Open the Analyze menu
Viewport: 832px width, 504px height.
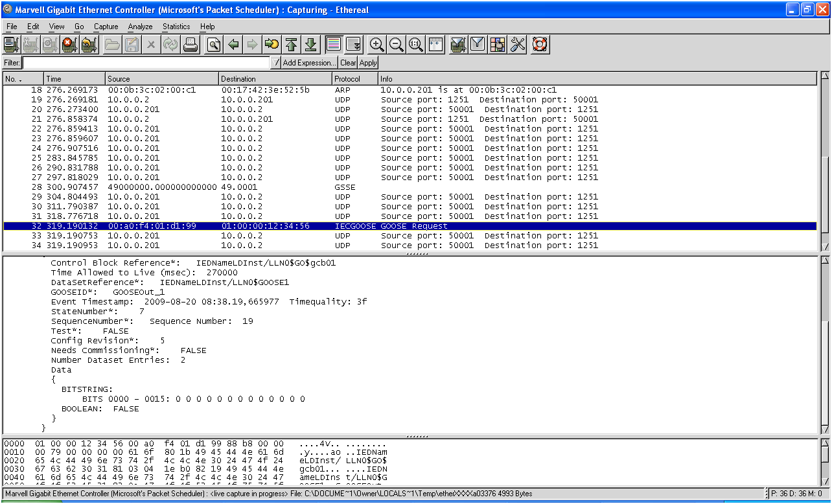(140, 27)
